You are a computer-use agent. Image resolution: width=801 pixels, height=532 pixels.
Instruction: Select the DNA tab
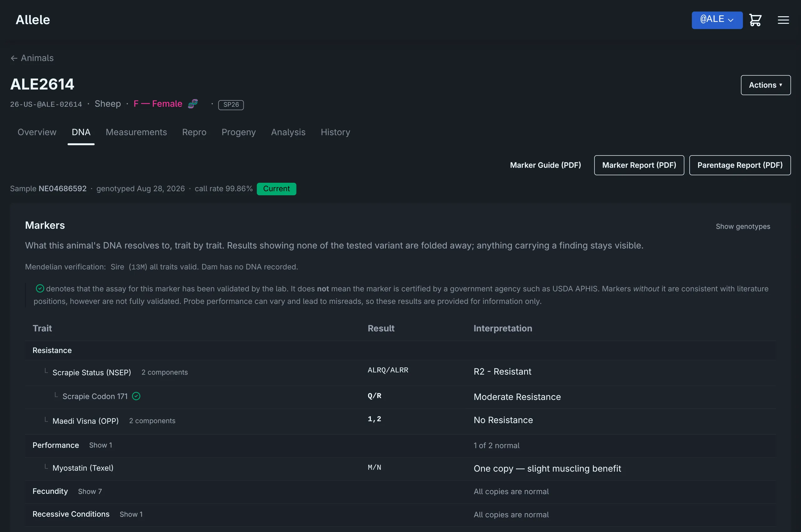[81, 132]
